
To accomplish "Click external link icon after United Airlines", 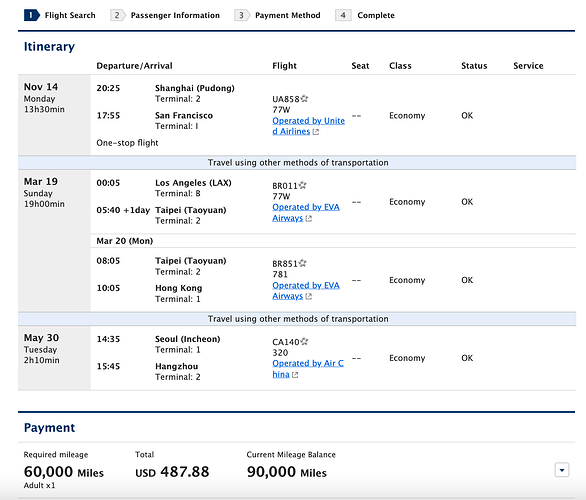I will point(316,132).
